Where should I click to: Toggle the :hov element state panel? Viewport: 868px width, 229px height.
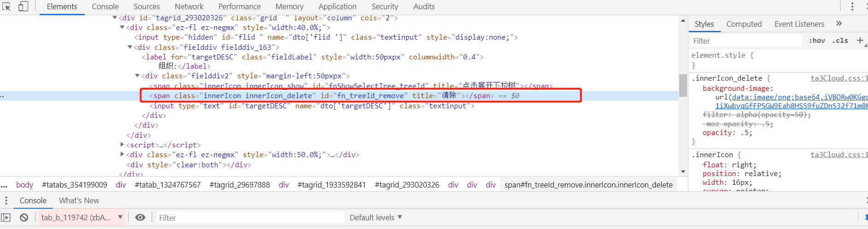(817, 41)
